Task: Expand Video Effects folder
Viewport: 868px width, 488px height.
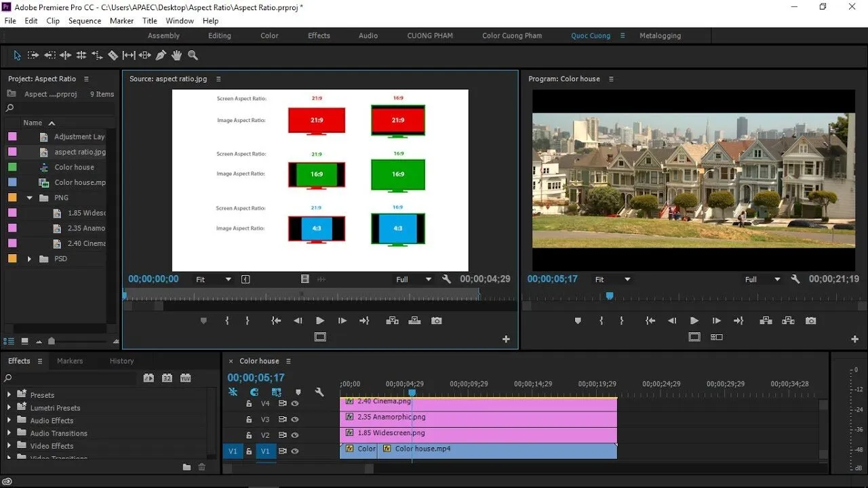Action: pyautogui.click(x=9, y=446)
